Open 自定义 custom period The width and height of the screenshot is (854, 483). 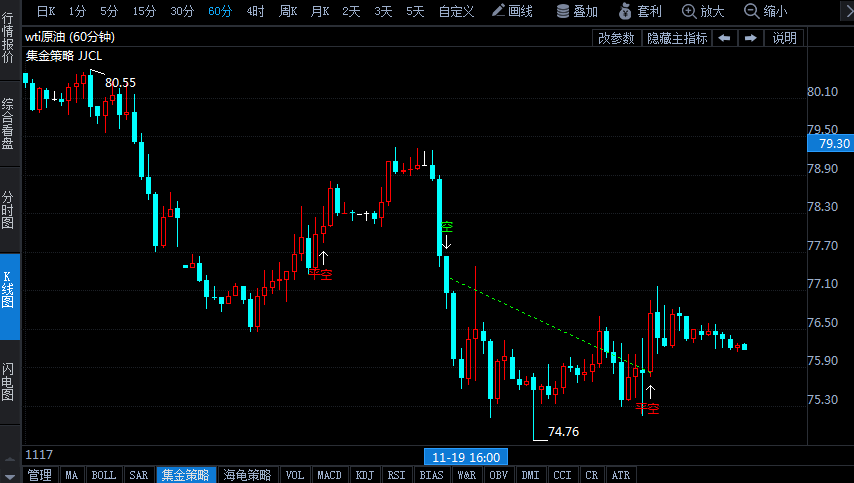[456, 11]
